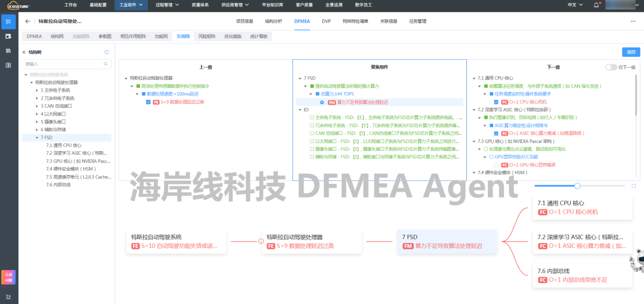
Task: Check the 主供电子系统 - FSD interface checkbox
Action: (x=312, y=118)
